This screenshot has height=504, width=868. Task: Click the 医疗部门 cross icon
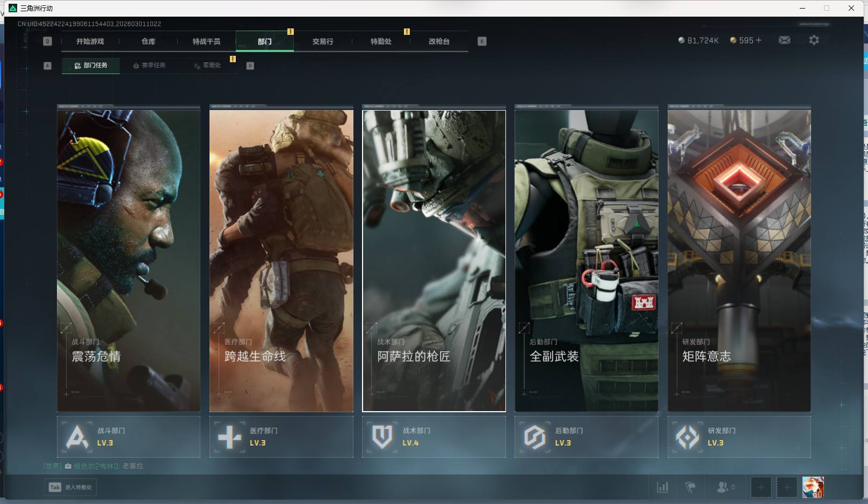(229, 437)
